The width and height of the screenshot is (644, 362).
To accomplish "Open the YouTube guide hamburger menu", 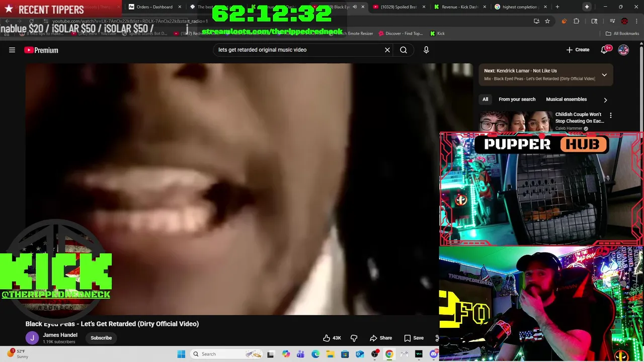I will click(12, 50).
